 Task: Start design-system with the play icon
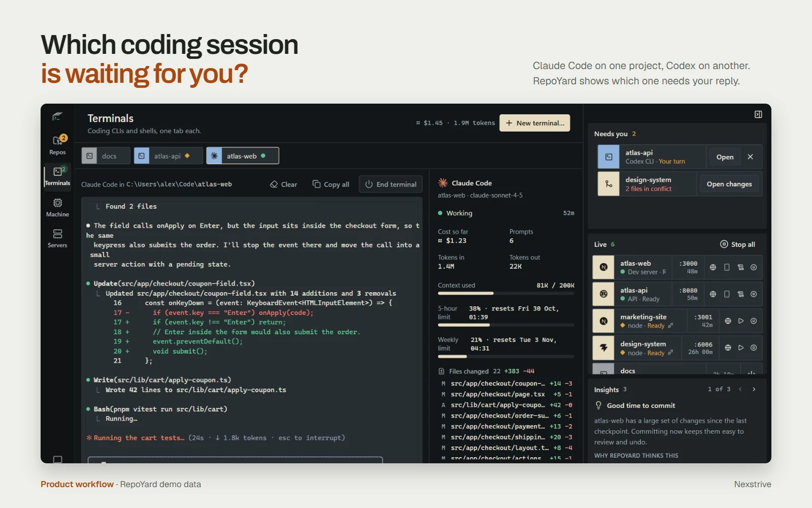[741, 348]
